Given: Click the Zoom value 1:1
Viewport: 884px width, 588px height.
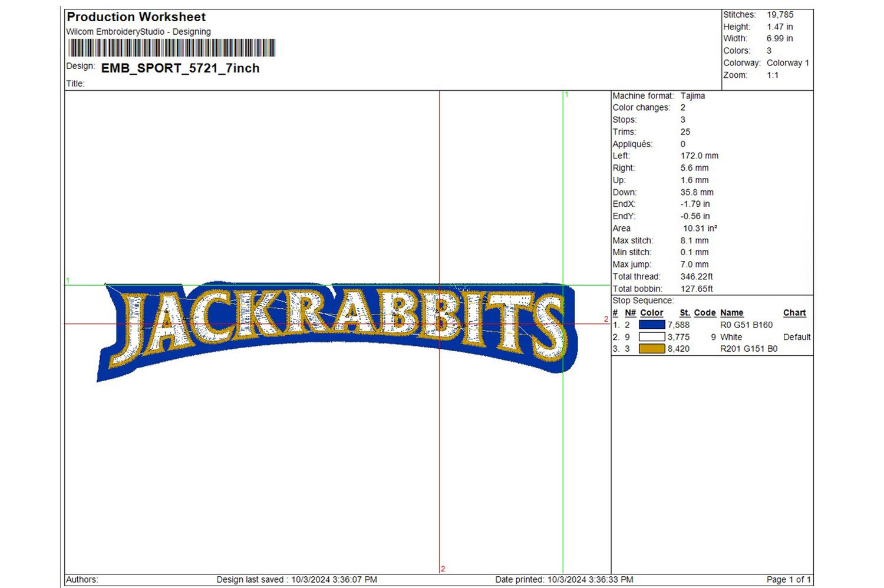Looking at the screenshot, I should coord(773,75).
